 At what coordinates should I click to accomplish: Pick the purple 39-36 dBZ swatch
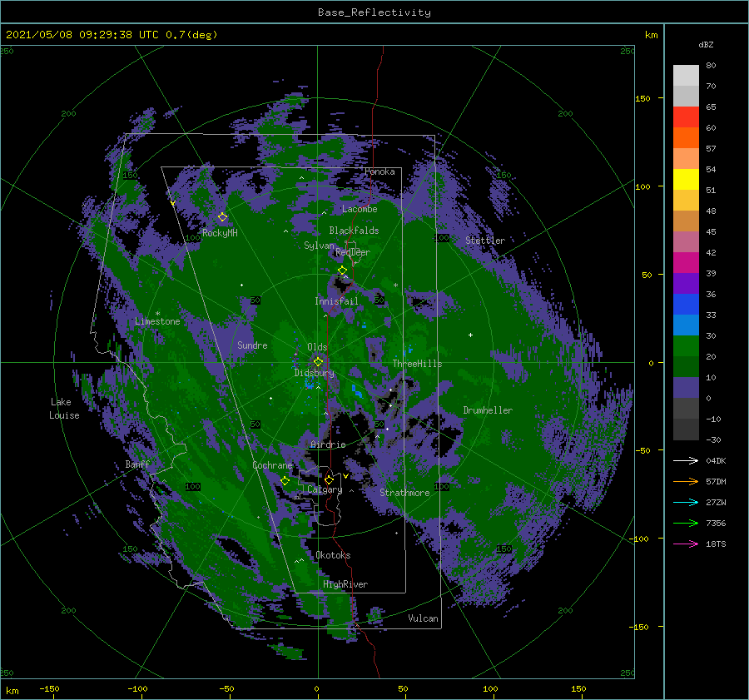click(686, 283)
